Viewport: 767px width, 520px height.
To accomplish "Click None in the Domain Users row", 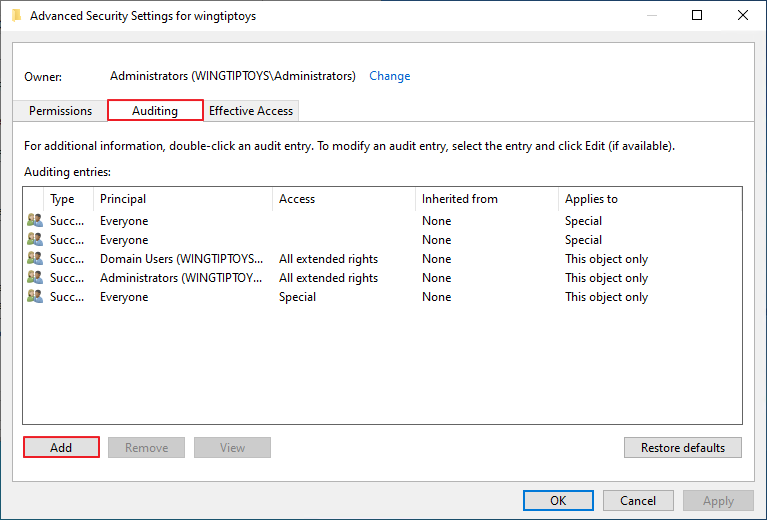I will point(436,259).
